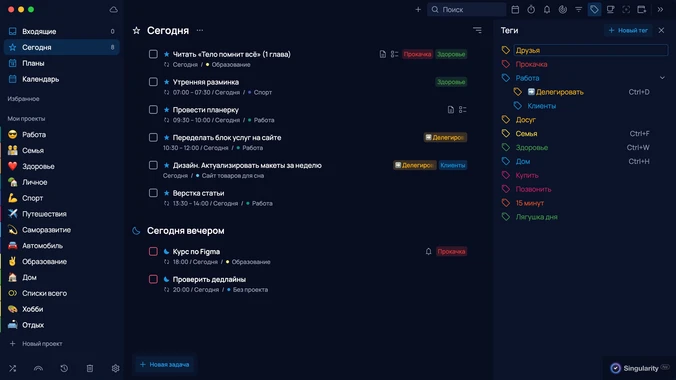Viewport: 676px width, 380px height.
Task: Collapse the Работа tag group chevron
Action: [x=662, y=78]
